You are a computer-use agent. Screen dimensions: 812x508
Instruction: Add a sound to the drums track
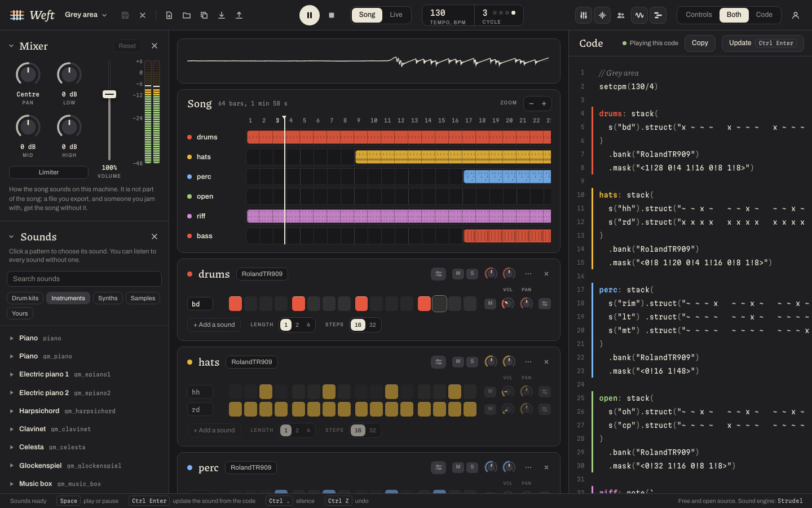tap(214, 325)
